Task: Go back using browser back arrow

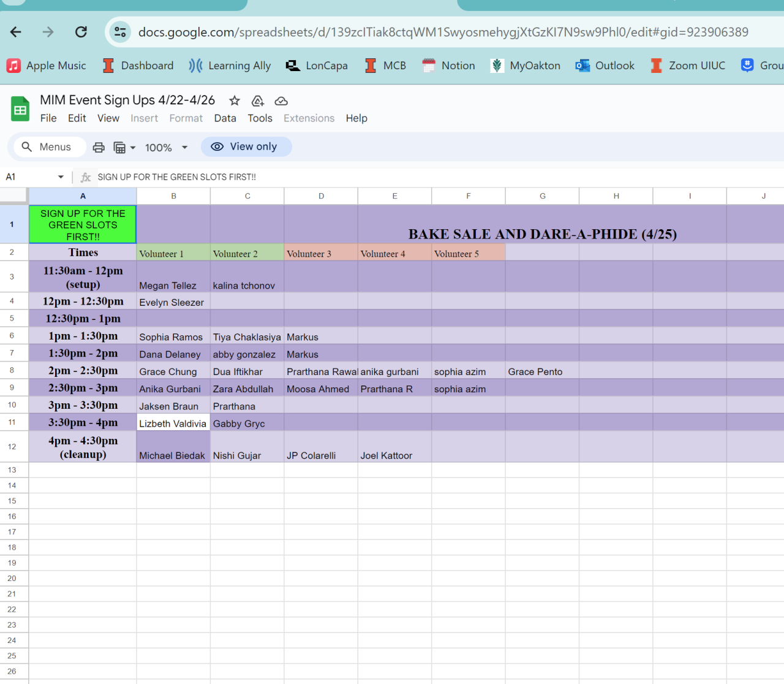Action: click(16, 32)
